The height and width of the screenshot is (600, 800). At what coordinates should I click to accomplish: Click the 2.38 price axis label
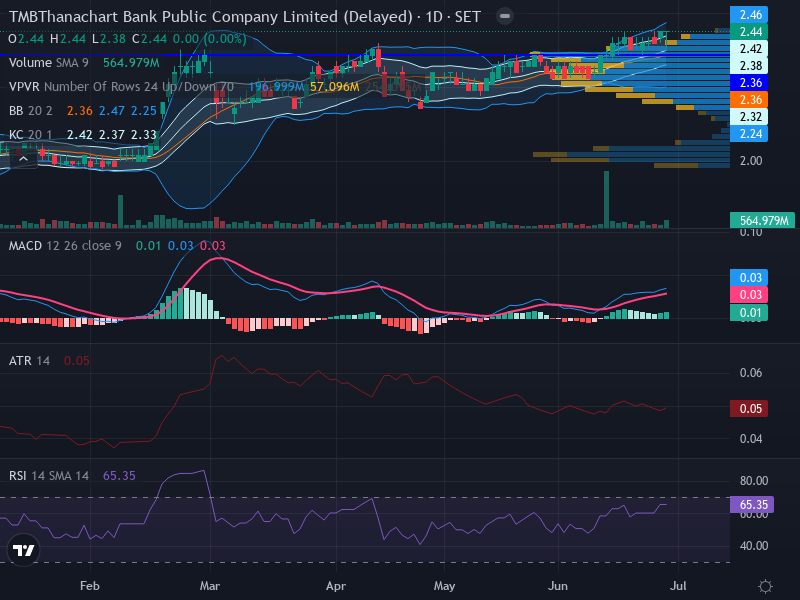[x=749, y=66]
